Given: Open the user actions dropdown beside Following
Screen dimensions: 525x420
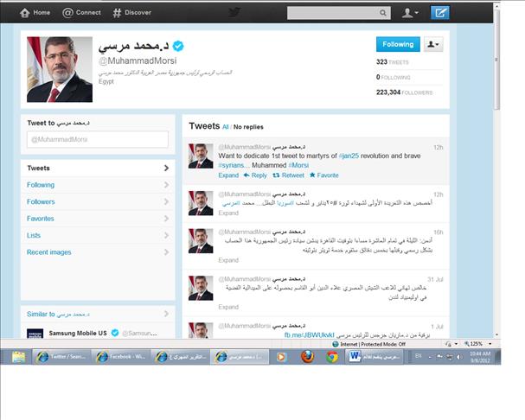Looking at the screenshot, I should [432, 44].
